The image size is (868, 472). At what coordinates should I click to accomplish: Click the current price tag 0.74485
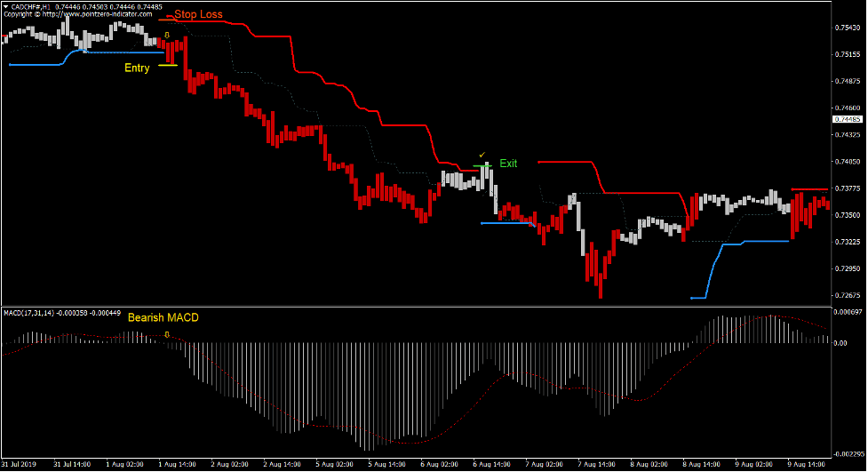pyautogui.click(x=847, y=119)
